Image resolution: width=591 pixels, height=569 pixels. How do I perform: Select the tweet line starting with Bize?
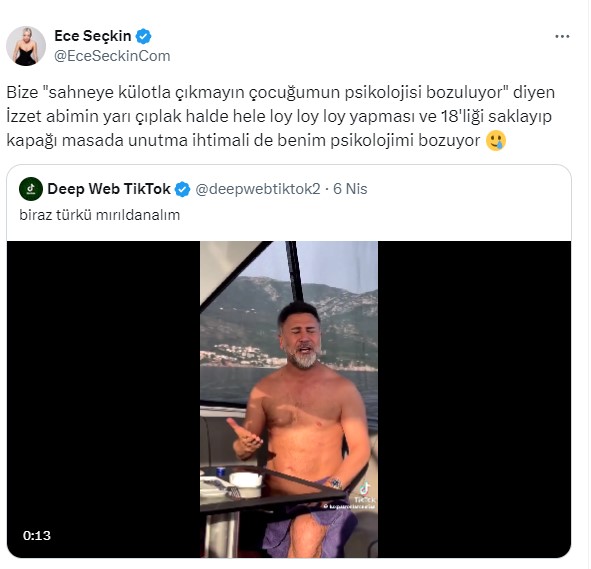(x=280, y=93)
